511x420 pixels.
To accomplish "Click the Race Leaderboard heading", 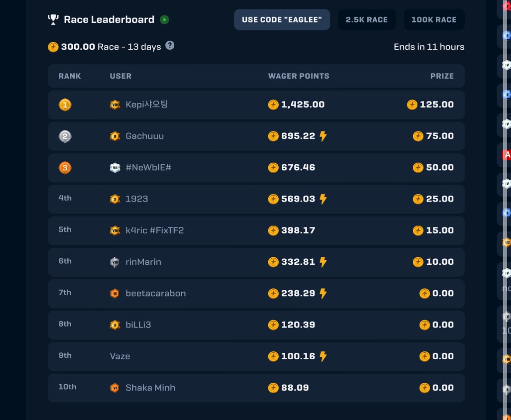I will pos(109,20).
